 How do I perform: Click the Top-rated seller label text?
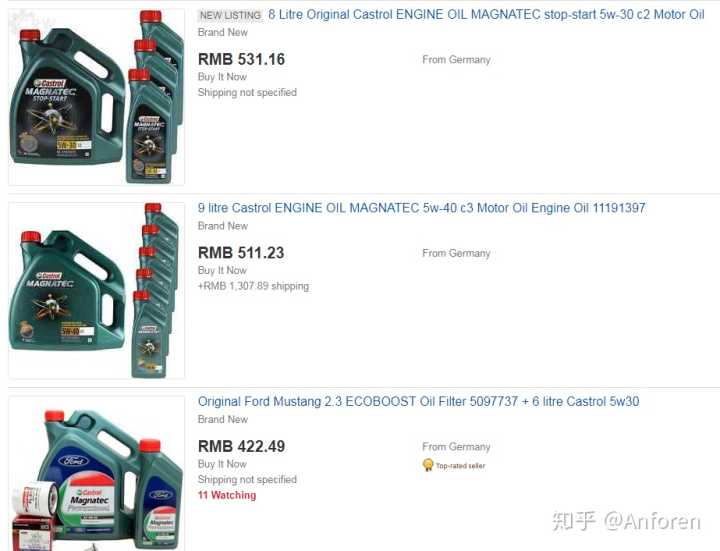point(460,466)
